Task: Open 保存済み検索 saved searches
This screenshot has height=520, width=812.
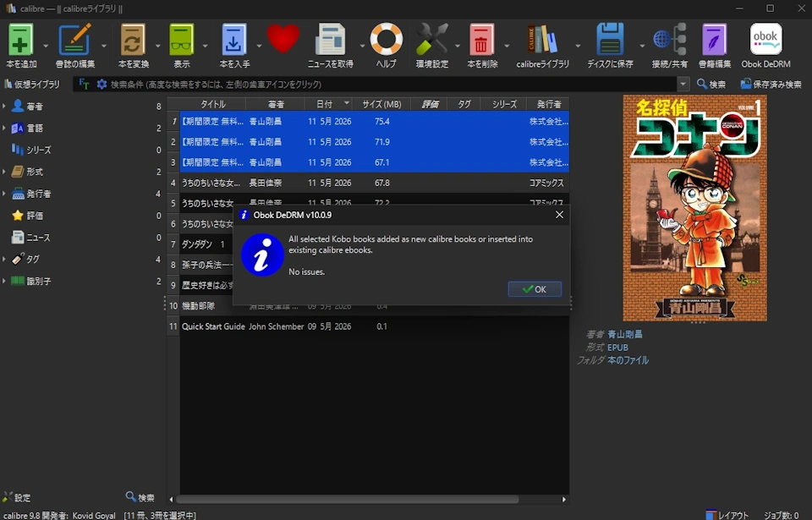Action: point(771,84)
